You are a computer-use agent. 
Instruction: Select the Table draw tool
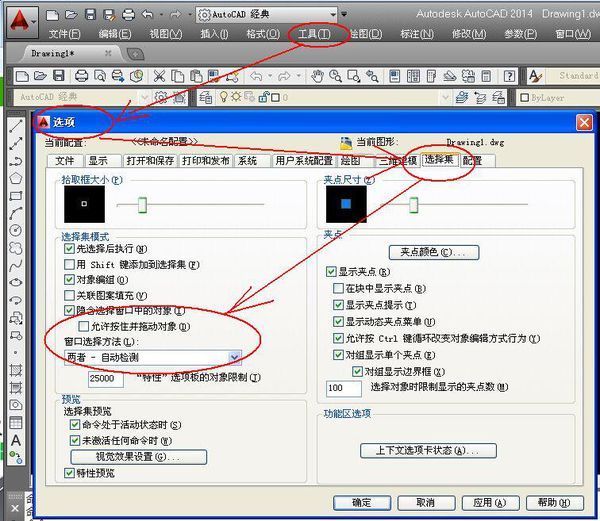tap(16, 423)
